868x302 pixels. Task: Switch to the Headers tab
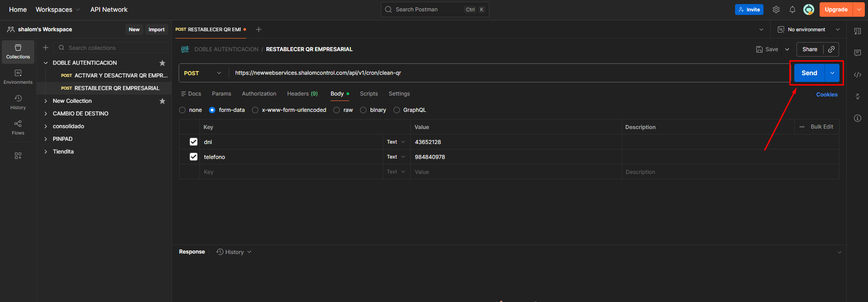pos(302,94)
